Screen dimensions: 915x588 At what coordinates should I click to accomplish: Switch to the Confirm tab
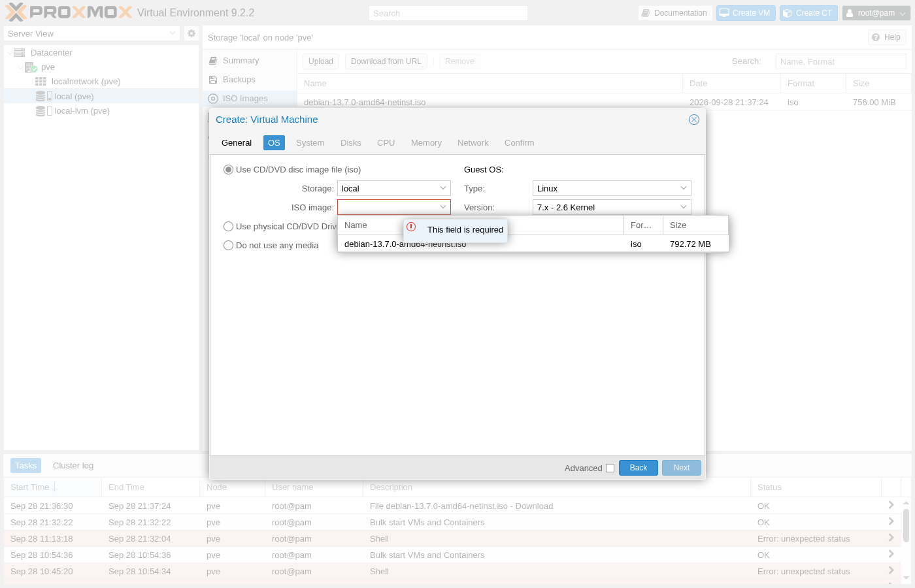pyautogui.click(x=520, y=143)
